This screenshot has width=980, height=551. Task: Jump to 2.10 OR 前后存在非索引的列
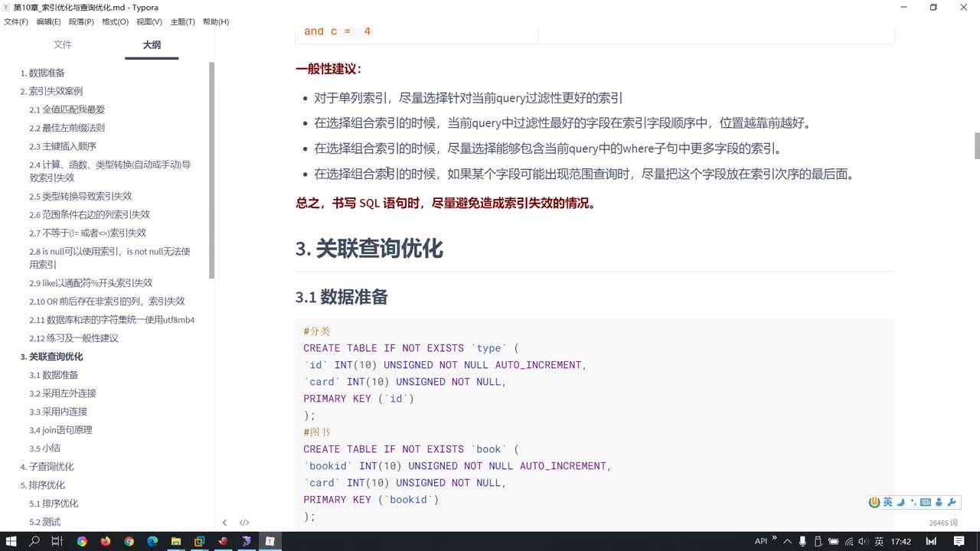tap(107, 301)
